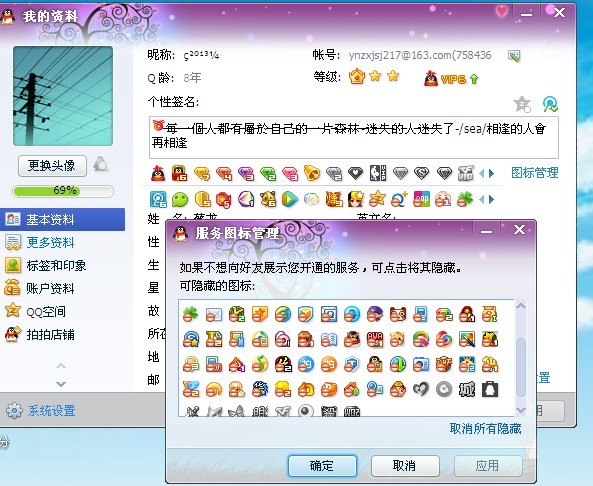Click the 更换头像 button

pos(52,166)
